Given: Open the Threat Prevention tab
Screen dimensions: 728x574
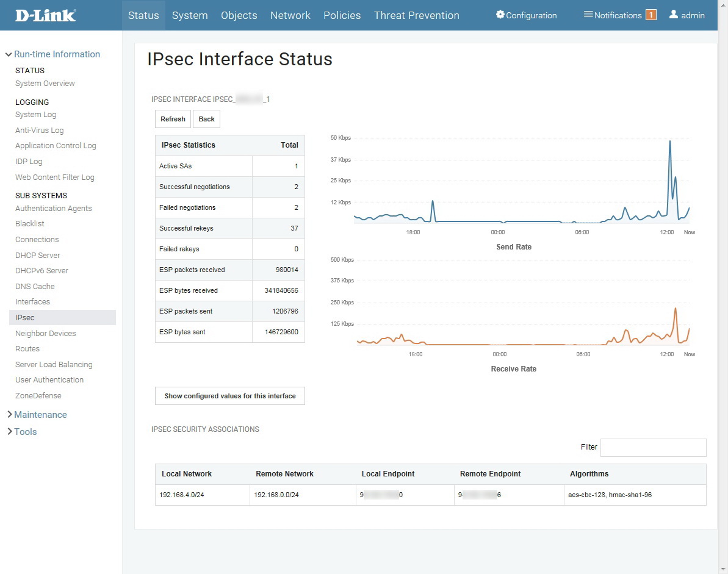Looking at the screenshot, I should tap(416, 15).
